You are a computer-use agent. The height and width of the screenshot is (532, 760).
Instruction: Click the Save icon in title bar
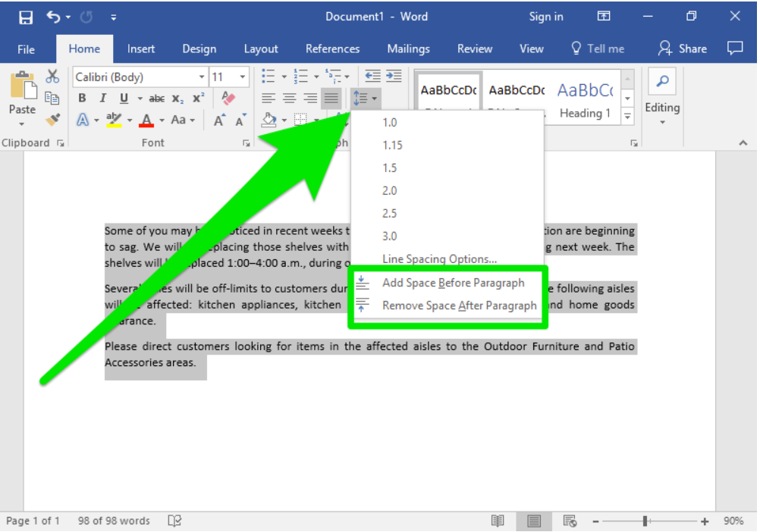(x=26, y=17)
